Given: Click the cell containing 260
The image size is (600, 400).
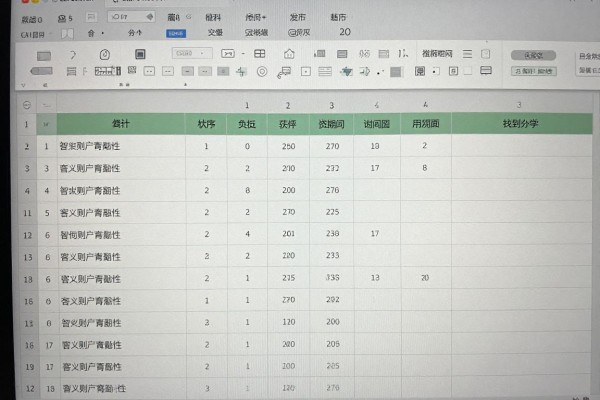Looking at the screenshot, I should (289, 146).
